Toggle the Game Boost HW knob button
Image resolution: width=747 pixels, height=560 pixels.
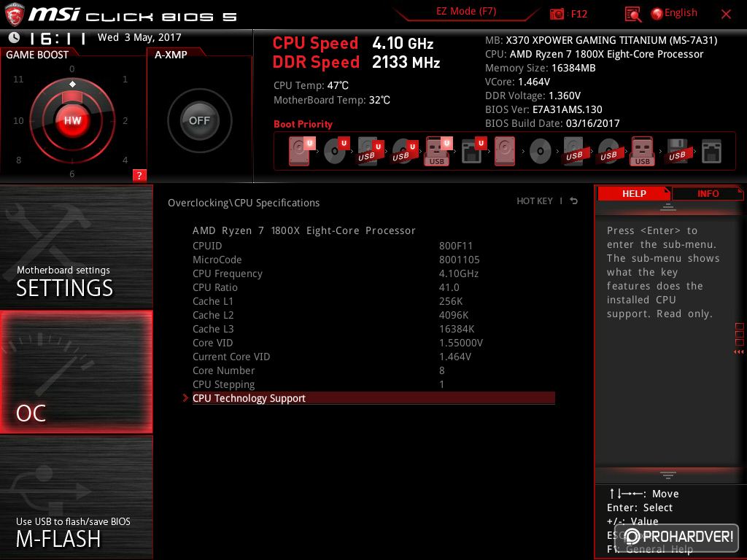72,120
